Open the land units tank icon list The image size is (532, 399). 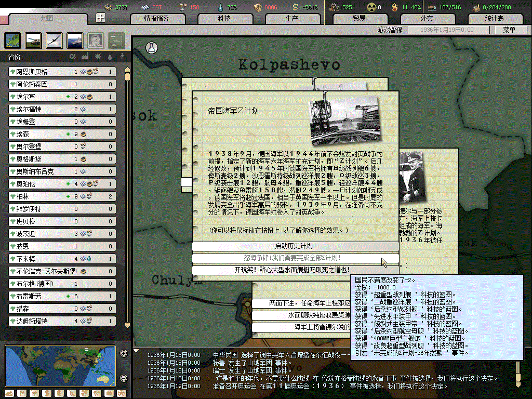34,40
